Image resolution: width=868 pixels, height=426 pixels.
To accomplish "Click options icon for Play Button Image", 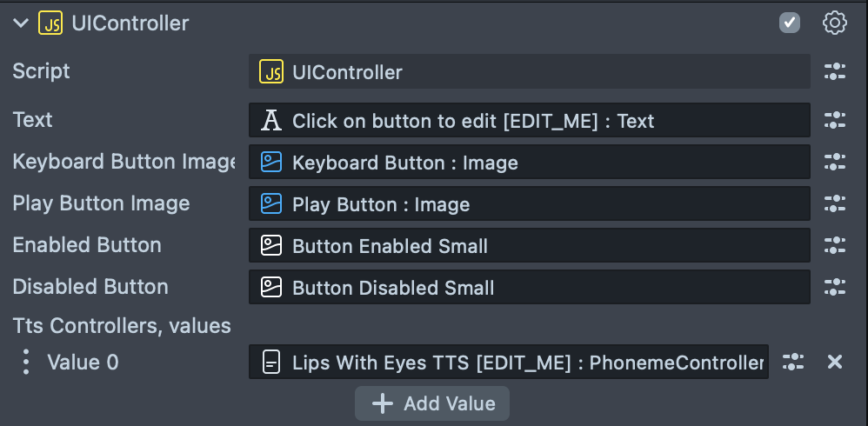I will 835,203.
